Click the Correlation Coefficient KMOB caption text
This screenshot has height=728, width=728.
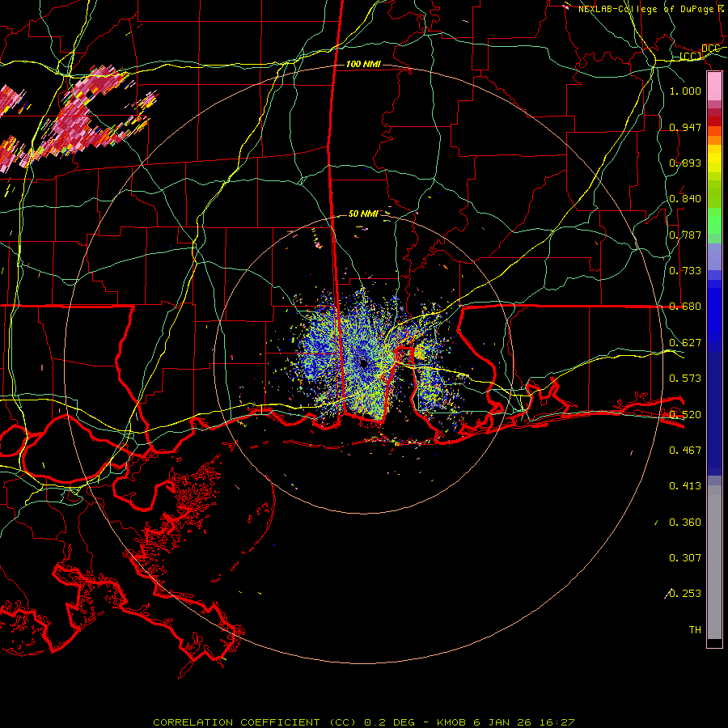pyautogui.click(x=363, y=722)
